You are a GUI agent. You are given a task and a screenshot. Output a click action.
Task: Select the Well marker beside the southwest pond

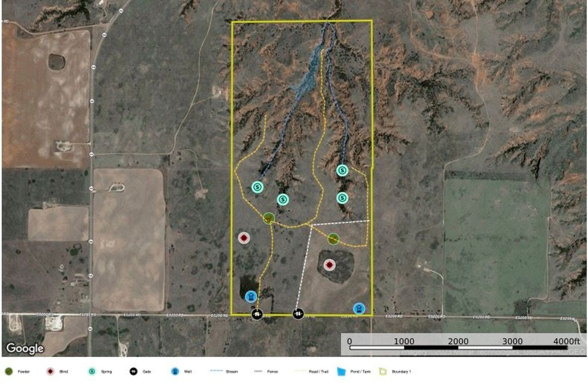click(x=251, y=297)
